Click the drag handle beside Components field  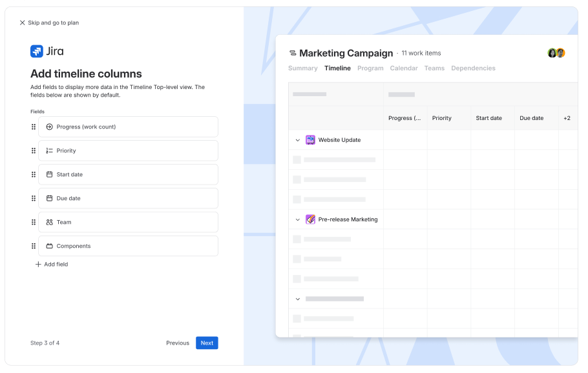(x=34, y=246)
